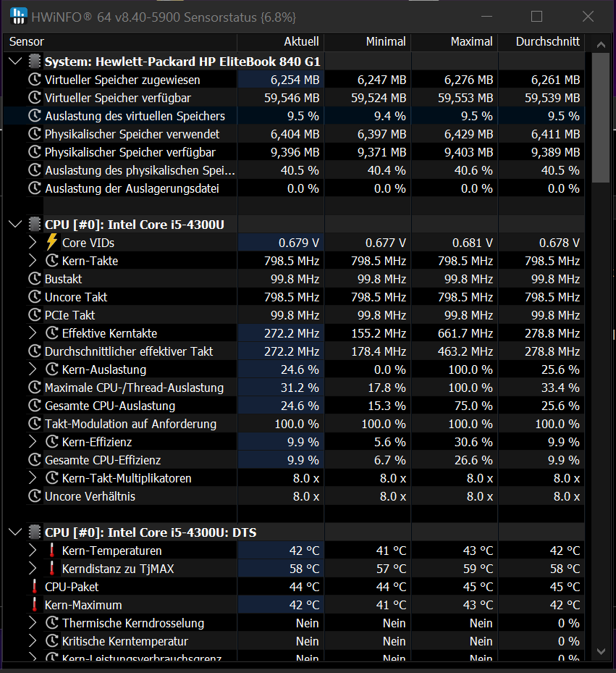
Task: Click the scrollbar up arrow
Action: 601,45
